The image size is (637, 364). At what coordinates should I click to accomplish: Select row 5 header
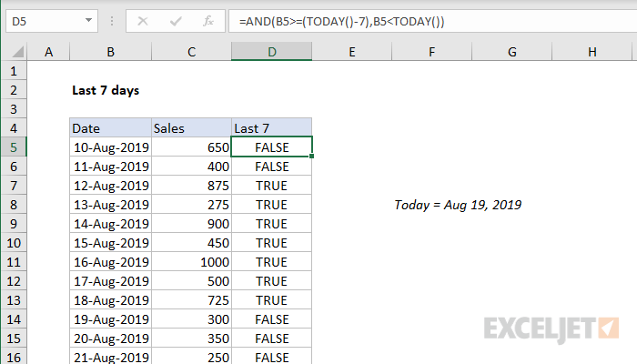click(14, 147)
